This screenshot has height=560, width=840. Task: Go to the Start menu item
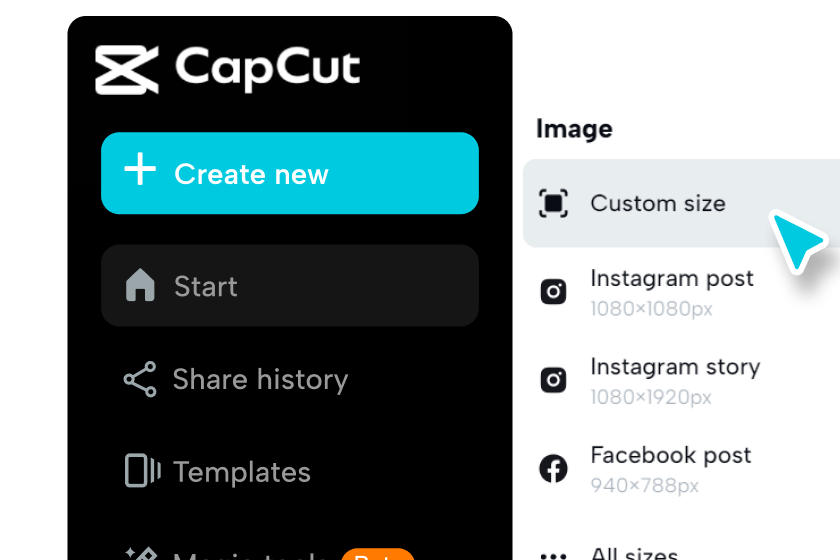290,286
